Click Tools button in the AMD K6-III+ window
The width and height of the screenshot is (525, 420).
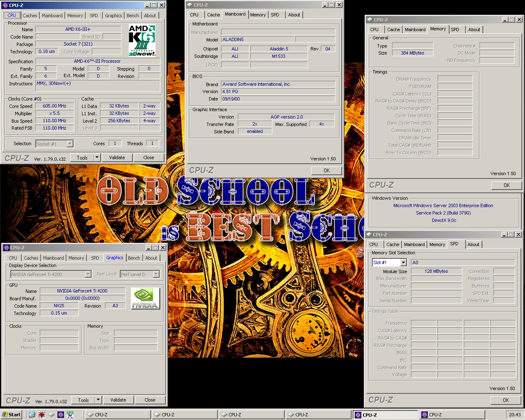coord(82,157)
